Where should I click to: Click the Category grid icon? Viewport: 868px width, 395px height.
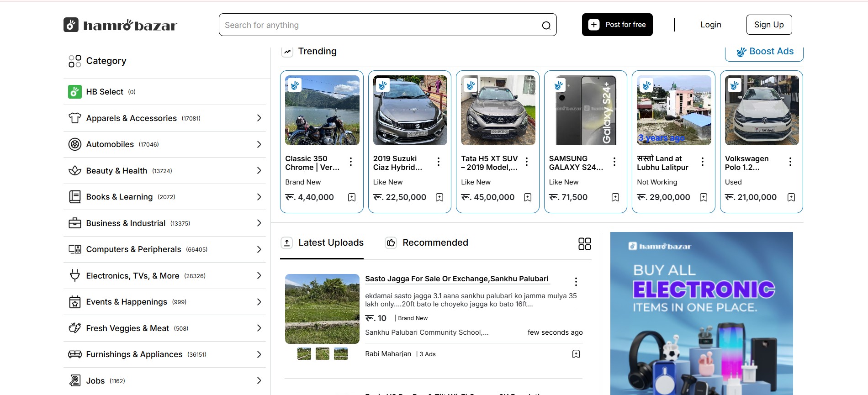[75, 61]
